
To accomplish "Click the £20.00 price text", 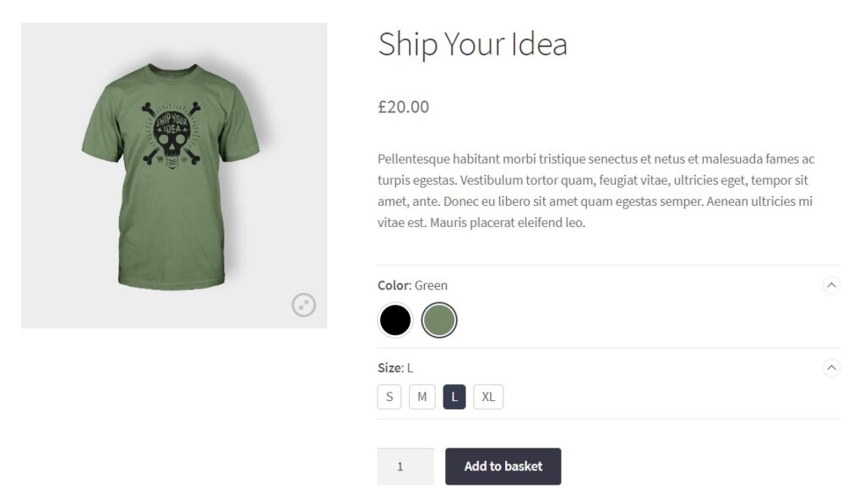I will tap(403, 107).
